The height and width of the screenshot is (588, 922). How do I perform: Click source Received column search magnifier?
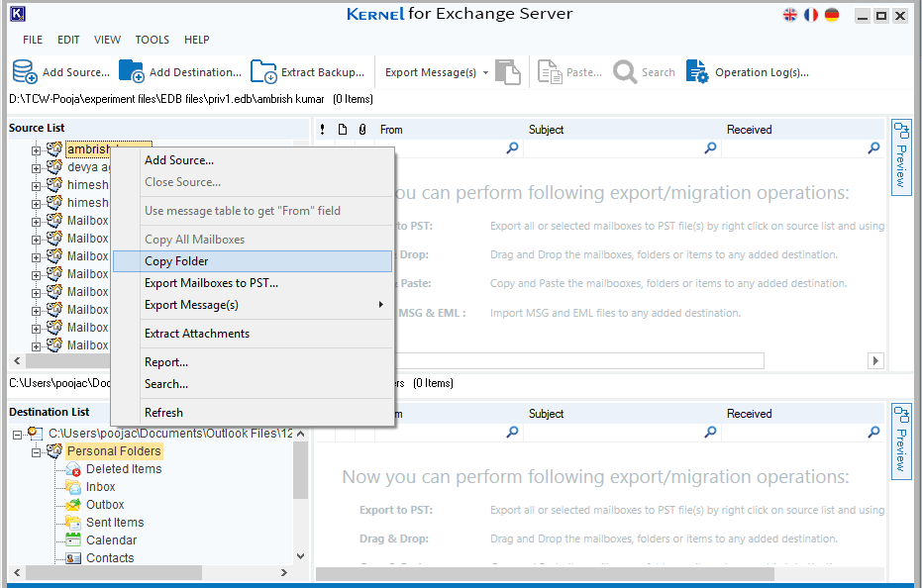click(x=873, y=148)
